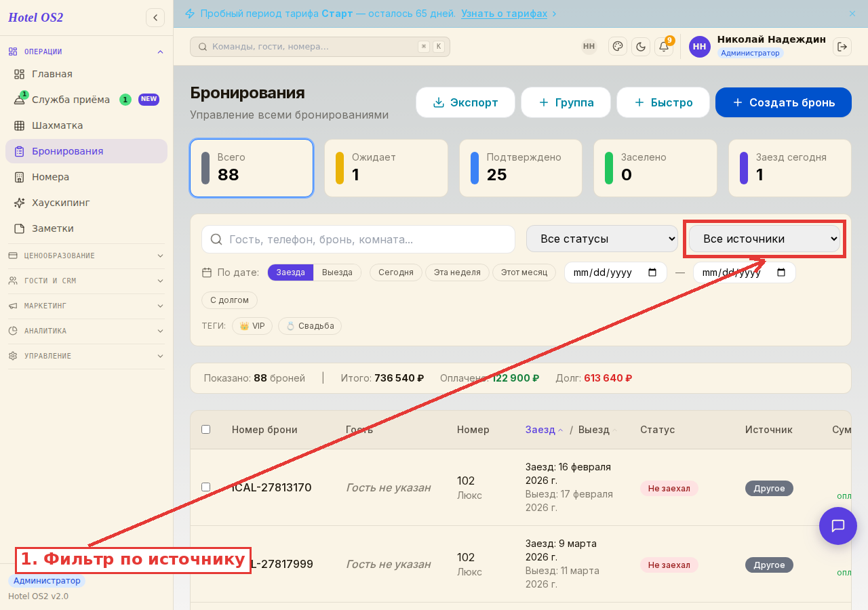Switch date filter to Выезда

(x=337, y=272)
